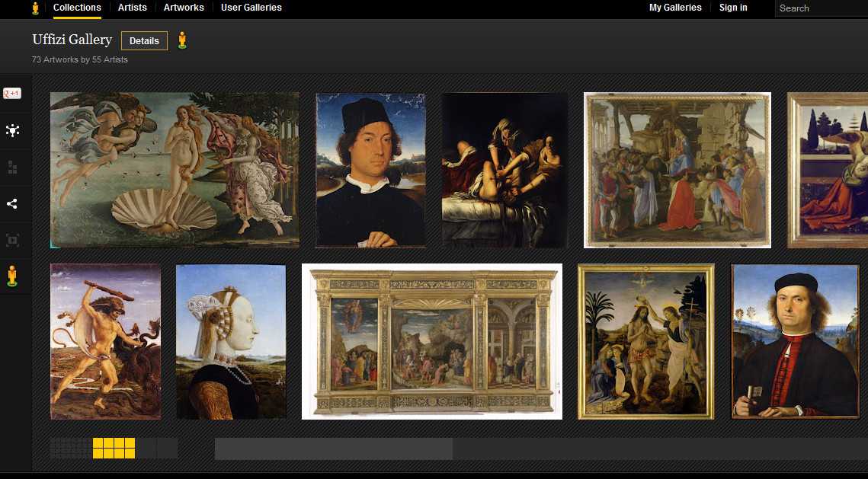The width and height of the screenshot is (868, 479).
Task: Open the Artists tab
Action: (x=133, y=8)
